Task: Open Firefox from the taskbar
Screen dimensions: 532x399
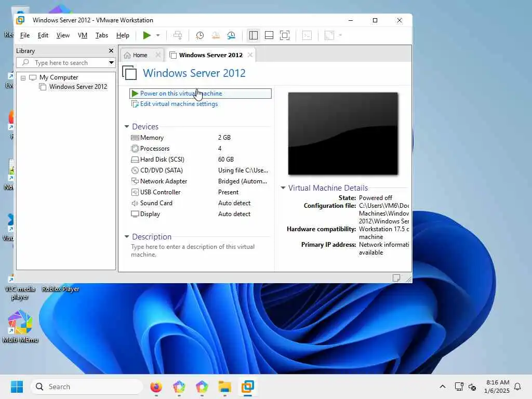Action: [x=156, y=387]
